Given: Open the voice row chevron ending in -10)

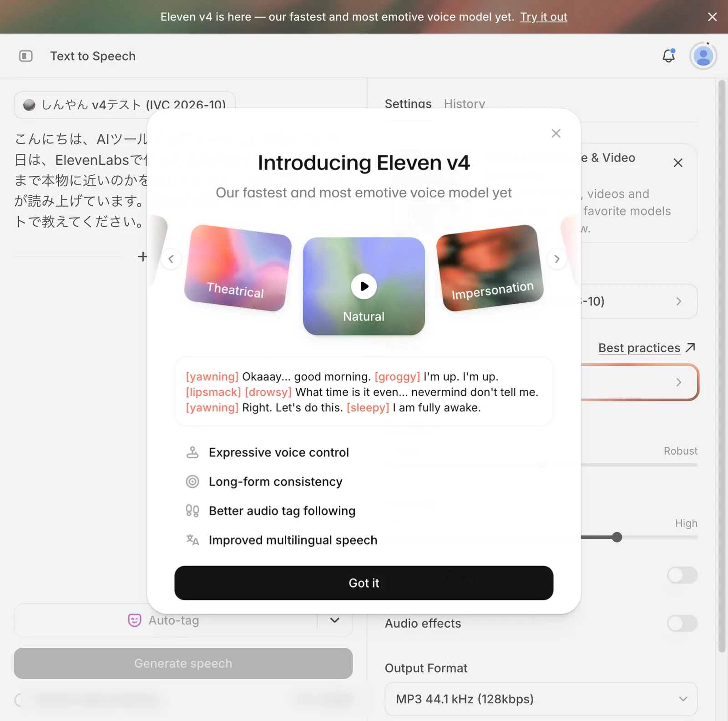Looking at the screenshot, I should coord(678,301).
